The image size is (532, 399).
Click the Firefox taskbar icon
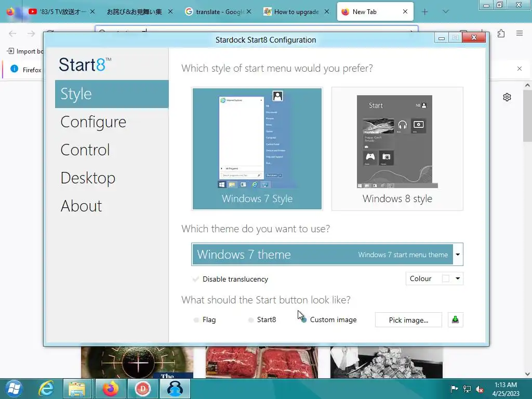(111, 389)
